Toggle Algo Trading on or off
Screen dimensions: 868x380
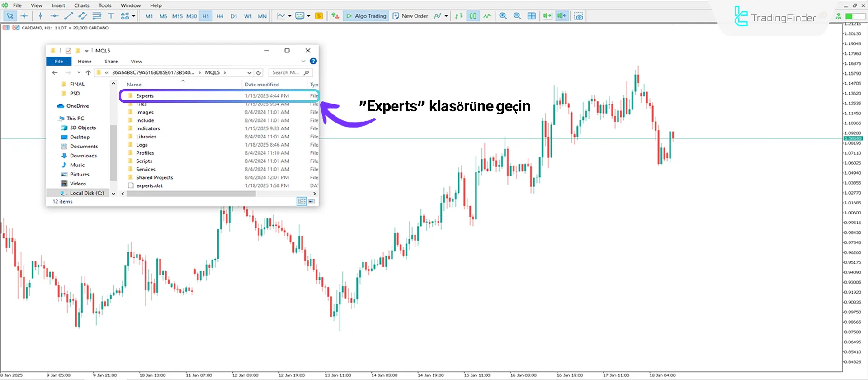(x=366, y=16)
